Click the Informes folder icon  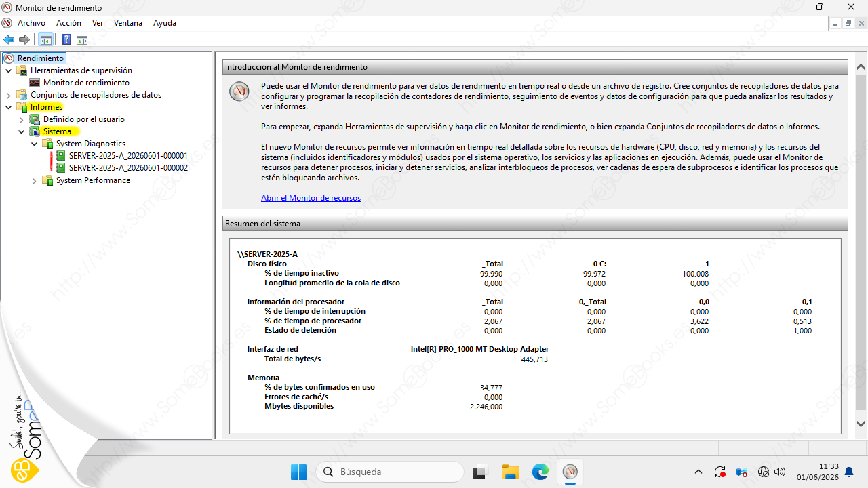click(22, 107)
